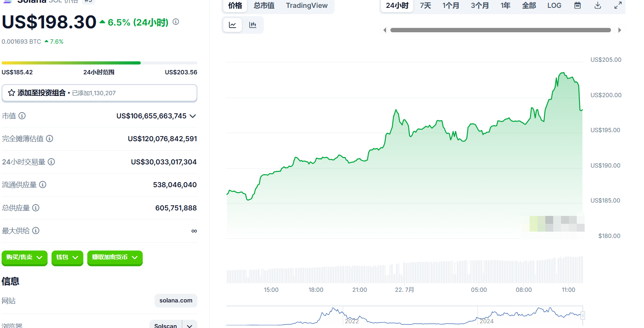Click the 605,751,888 total supply value
This screenshot has width=644, height=328.
176,208
